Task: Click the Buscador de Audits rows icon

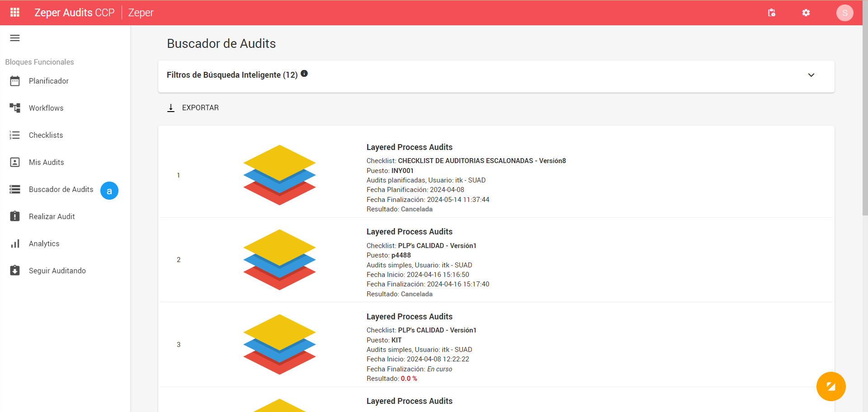Action: coord(15,189)
